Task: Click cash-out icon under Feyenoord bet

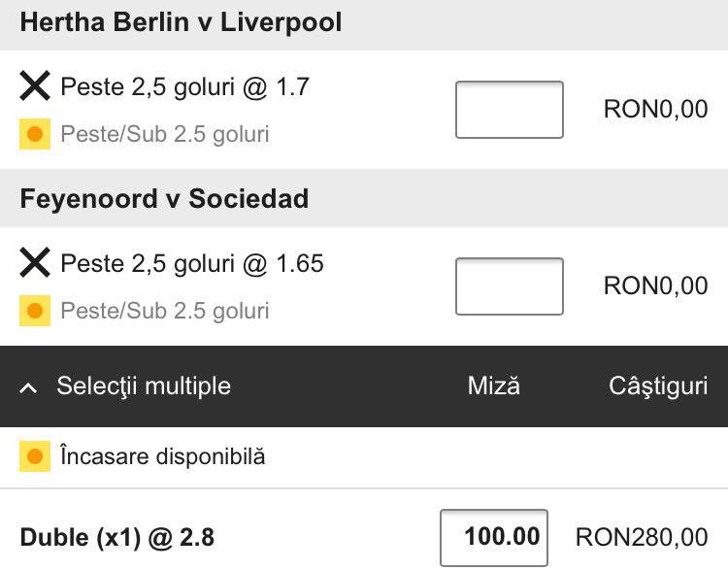Action: [35, 311]
